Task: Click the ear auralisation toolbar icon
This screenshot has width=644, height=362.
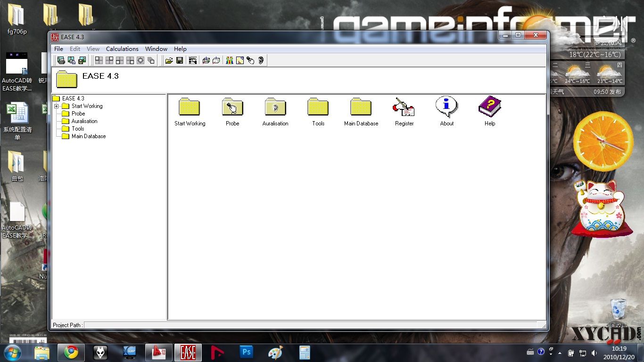Action: click(261, 60)
